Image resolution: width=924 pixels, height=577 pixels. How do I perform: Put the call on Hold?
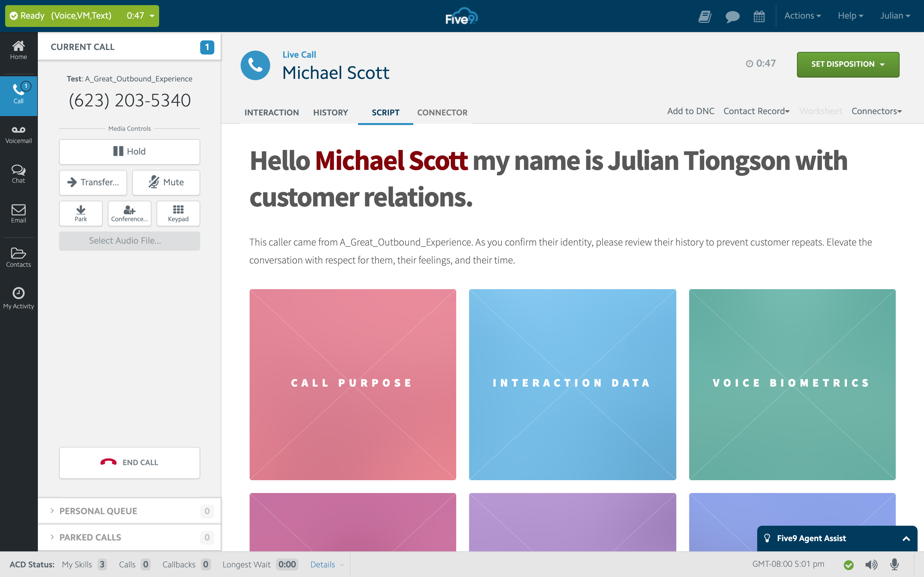click(129, 152)
